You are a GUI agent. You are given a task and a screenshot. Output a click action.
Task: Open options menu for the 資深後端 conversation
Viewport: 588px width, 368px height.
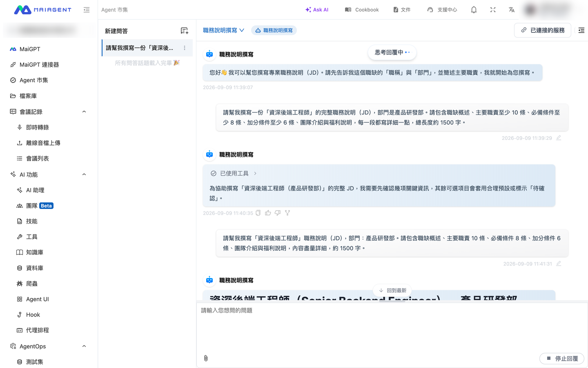tap(185, 48)
